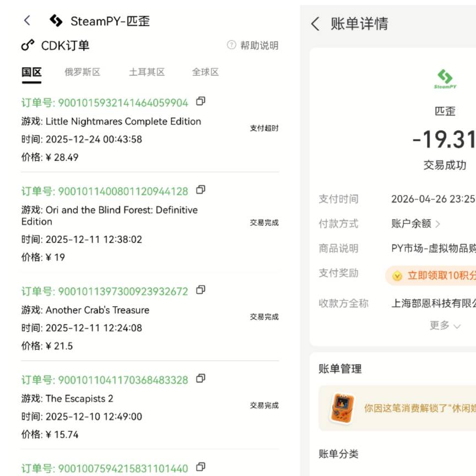Open 帮助说明 help link
Screen dimensions: 476x476
[x=259, y=45]
